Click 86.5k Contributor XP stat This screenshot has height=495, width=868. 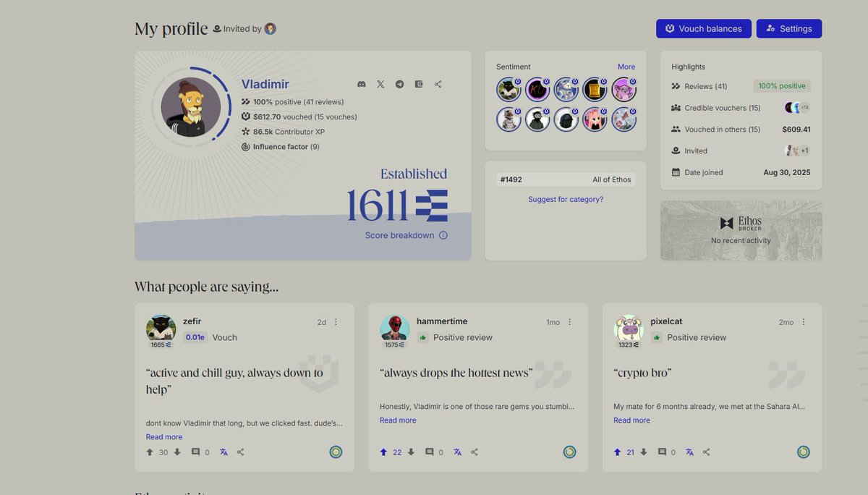(283, 132)
